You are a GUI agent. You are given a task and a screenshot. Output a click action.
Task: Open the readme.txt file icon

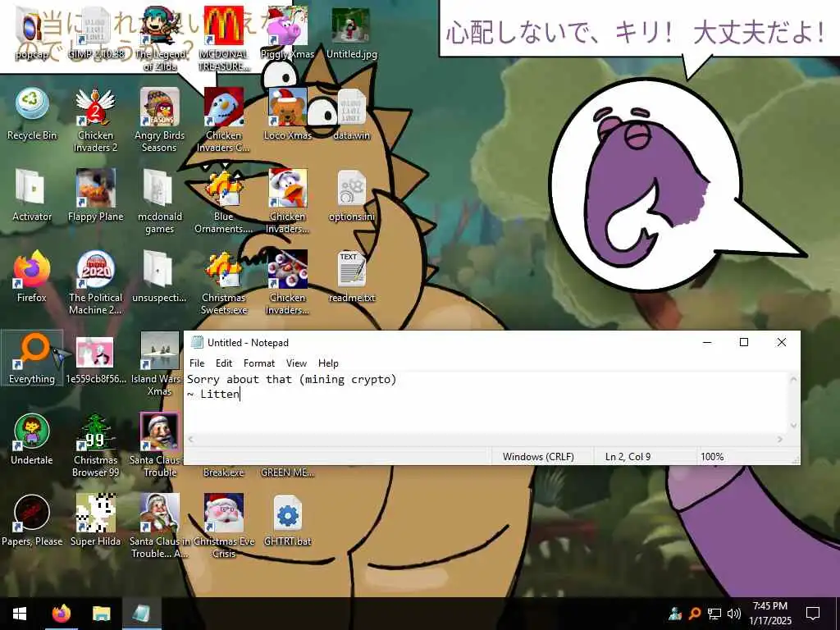point(351,276)
